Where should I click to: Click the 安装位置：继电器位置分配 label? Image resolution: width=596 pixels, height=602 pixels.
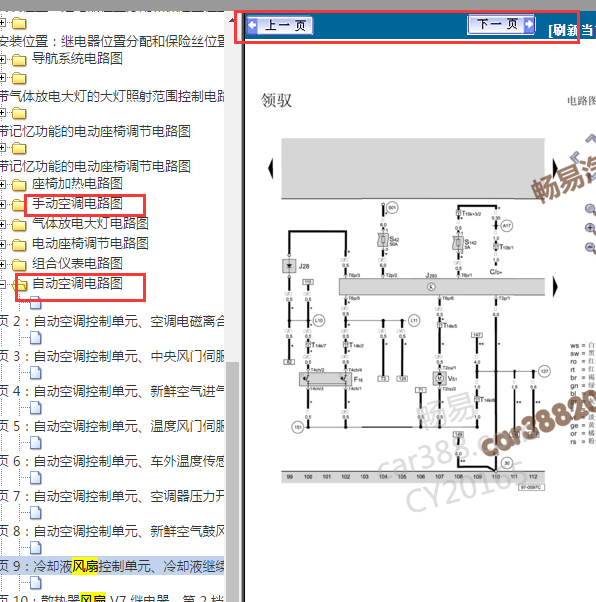pyautogui.click(x=112, y=41)
